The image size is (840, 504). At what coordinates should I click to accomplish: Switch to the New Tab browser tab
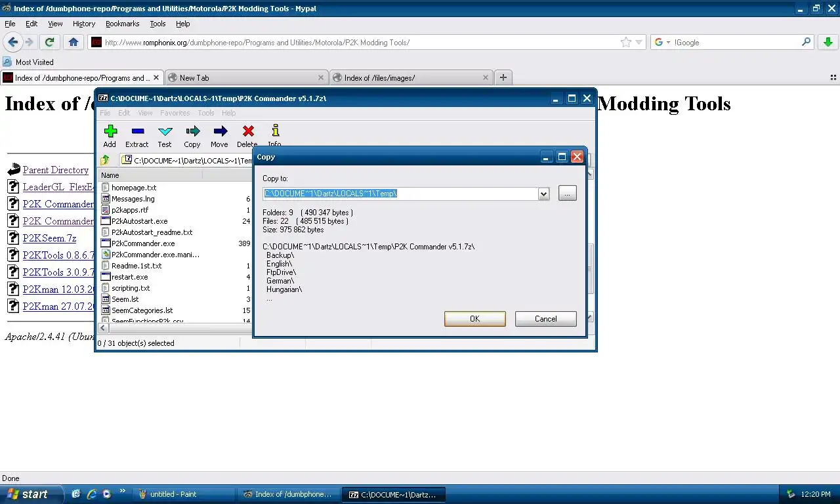(246, 77)
